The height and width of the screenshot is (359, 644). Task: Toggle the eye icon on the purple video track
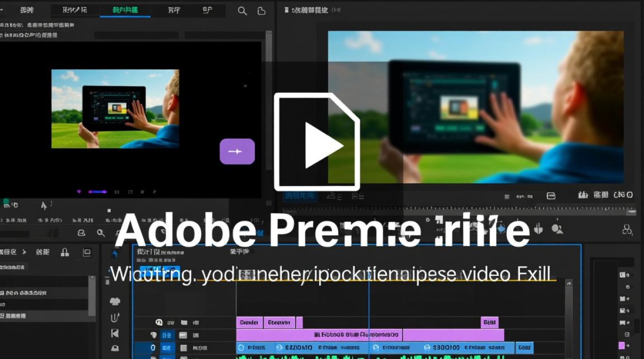(153, 335)
